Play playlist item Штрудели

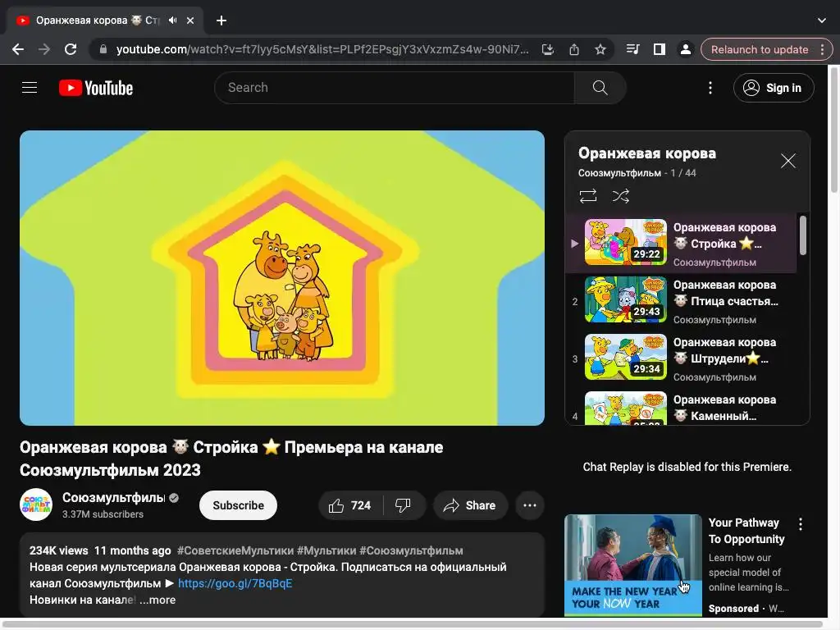coord(681,358)
